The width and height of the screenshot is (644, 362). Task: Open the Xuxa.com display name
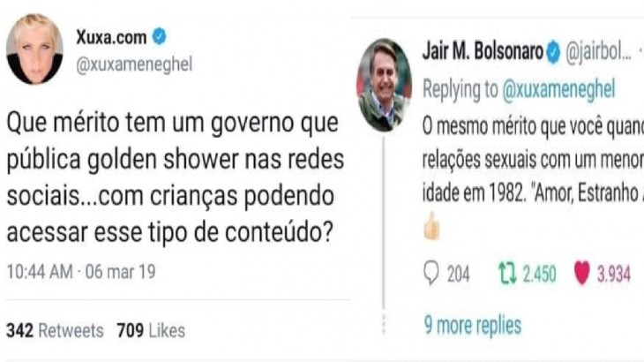[111, 37]
